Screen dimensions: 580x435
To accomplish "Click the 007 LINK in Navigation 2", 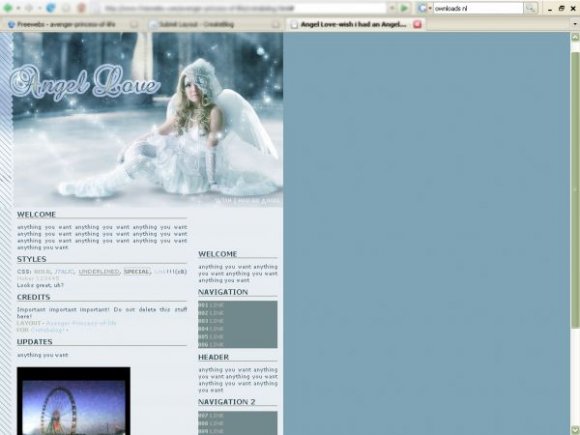I will pyautogui.click(x=211, y=415).
